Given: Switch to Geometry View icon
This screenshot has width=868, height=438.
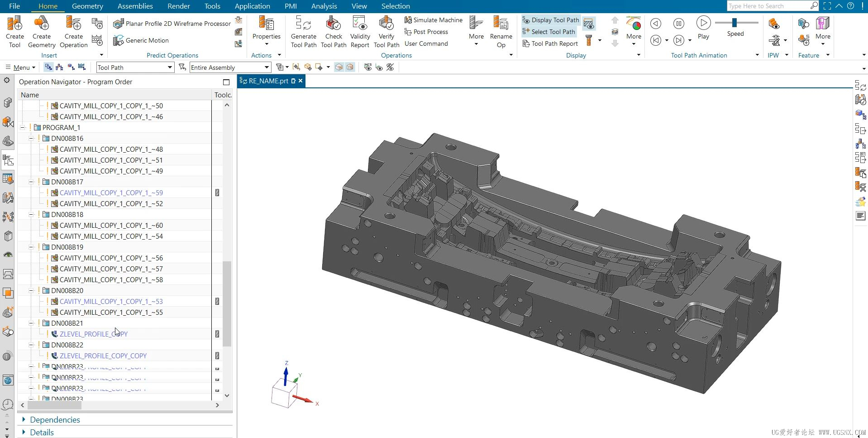Looking at the screenshot, I should click(71, 67).
